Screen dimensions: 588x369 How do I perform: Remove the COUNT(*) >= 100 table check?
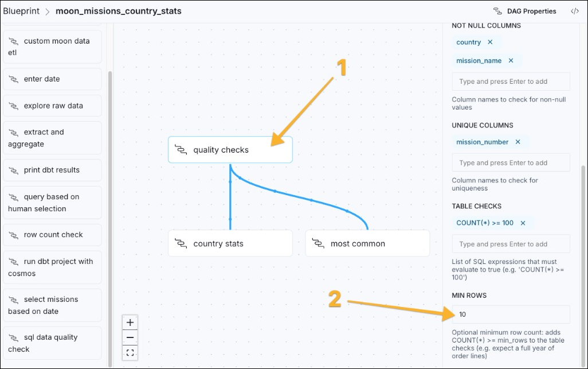coord(522,223)
